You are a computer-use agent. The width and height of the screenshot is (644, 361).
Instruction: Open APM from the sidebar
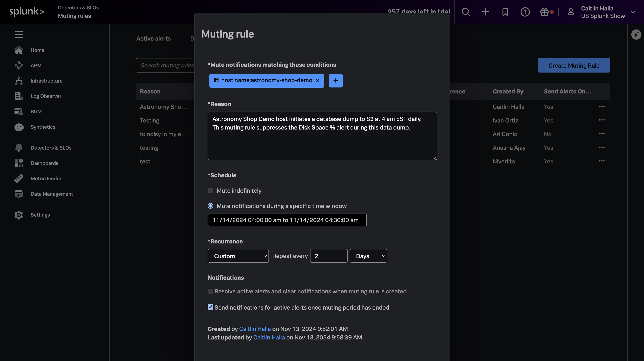(36, 65)
